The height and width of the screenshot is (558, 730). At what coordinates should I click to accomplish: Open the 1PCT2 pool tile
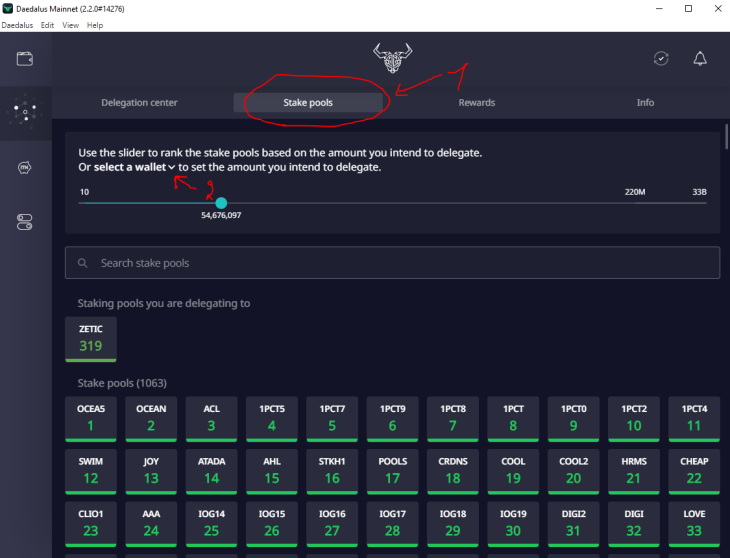pyautogui.click(x=634, y=419)
